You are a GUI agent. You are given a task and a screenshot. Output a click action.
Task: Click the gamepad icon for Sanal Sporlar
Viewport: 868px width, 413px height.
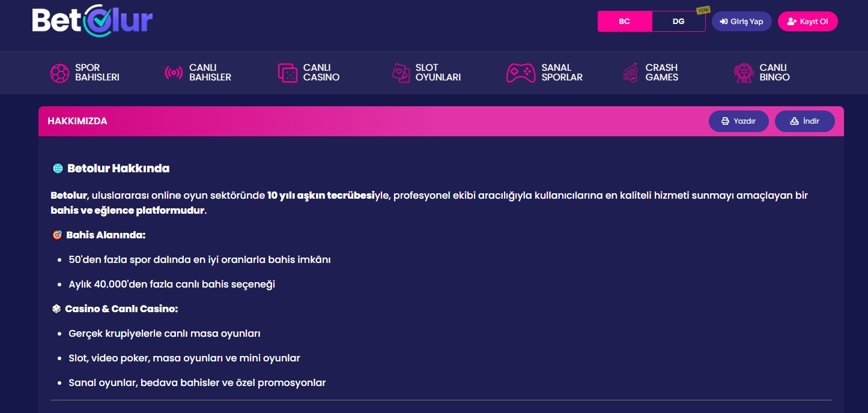tap(521, 73)
